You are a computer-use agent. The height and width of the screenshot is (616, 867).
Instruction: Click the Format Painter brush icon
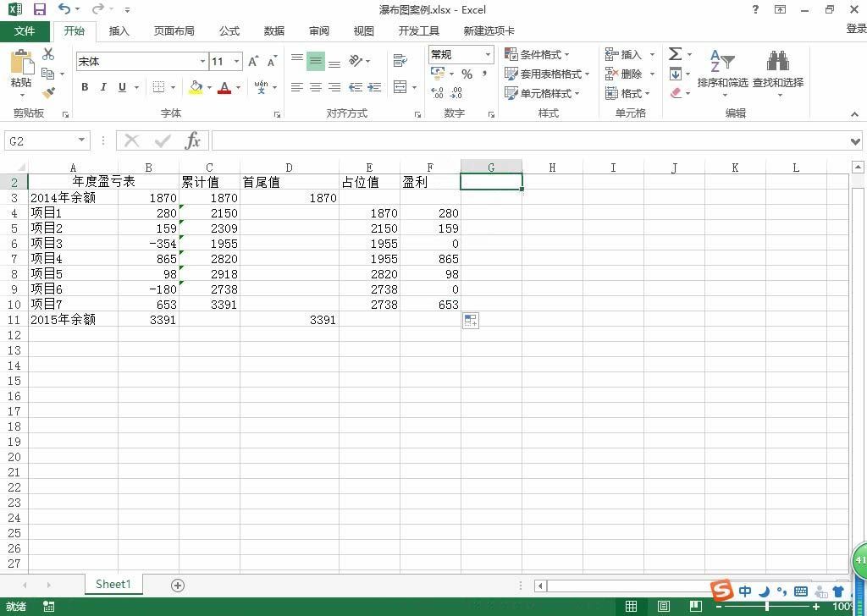48,92
